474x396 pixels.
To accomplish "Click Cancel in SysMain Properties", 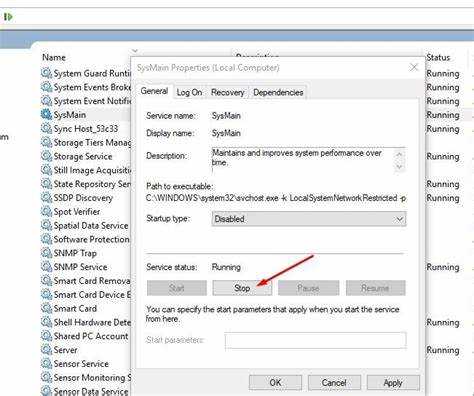I will pos(334,382).
